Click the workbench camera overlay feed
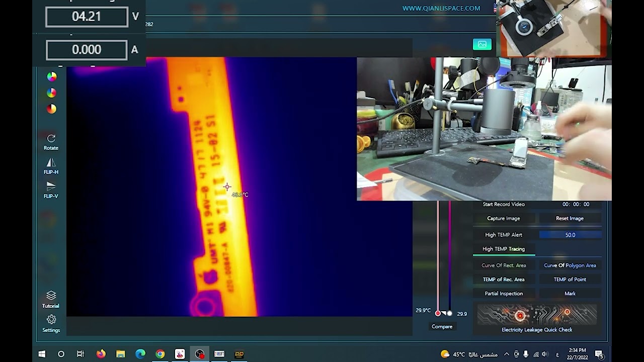The width and height of the screenshot is (644, 362). coord(484,129)
